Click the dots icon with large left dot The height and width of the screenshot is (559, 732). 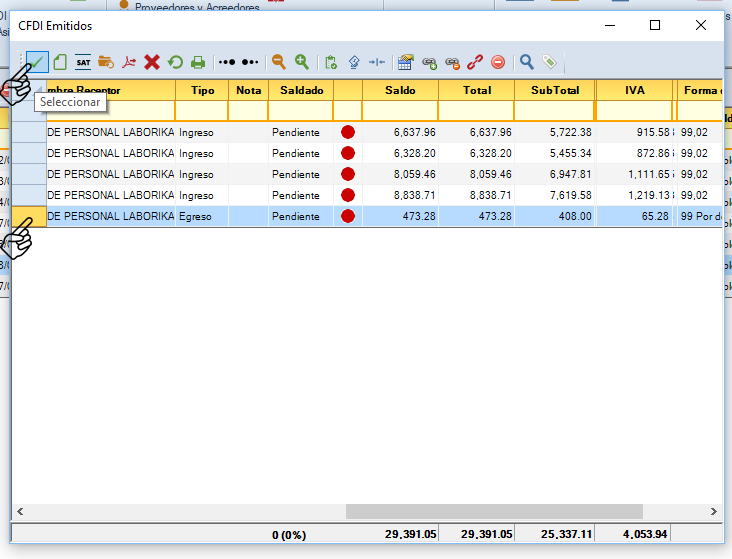pos(250,62)
